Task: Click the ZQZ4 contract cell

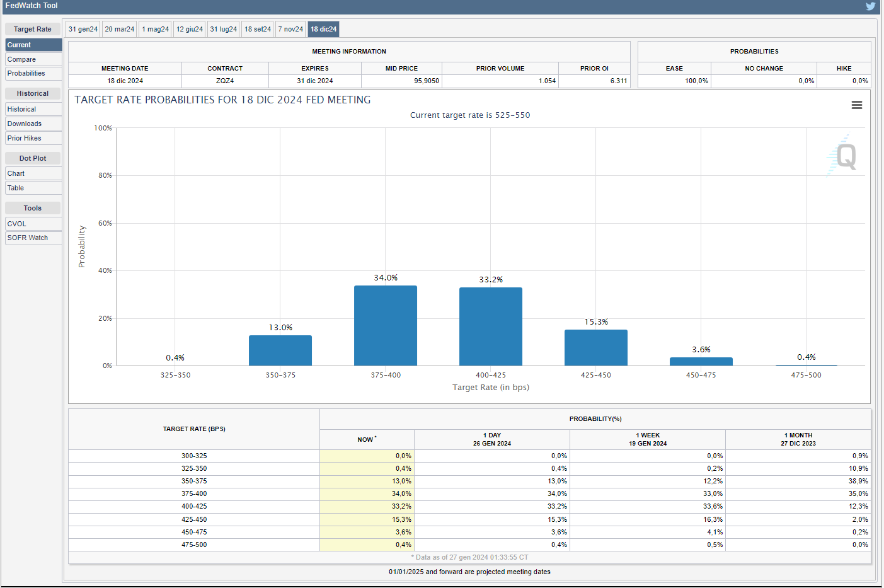Action: pyautogui.click(x=225, y=81)
